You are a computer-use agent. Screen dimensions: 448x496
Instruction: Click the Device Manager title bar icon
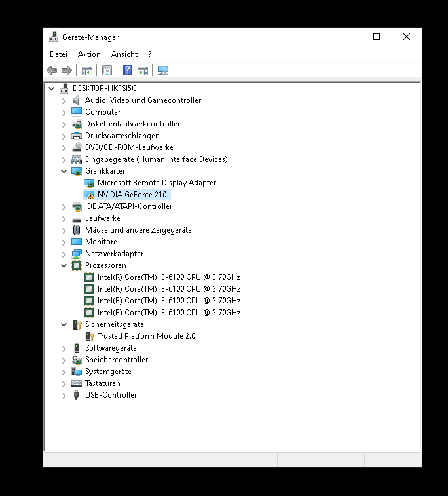click(x=54, y=37)
